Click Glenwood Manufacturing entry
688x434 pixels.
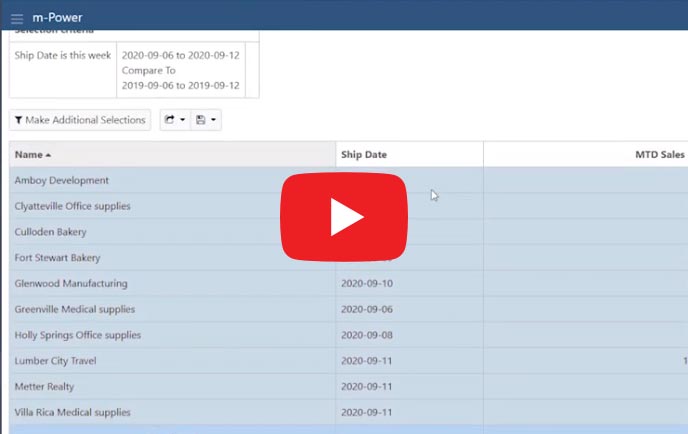tap(70, 284)
